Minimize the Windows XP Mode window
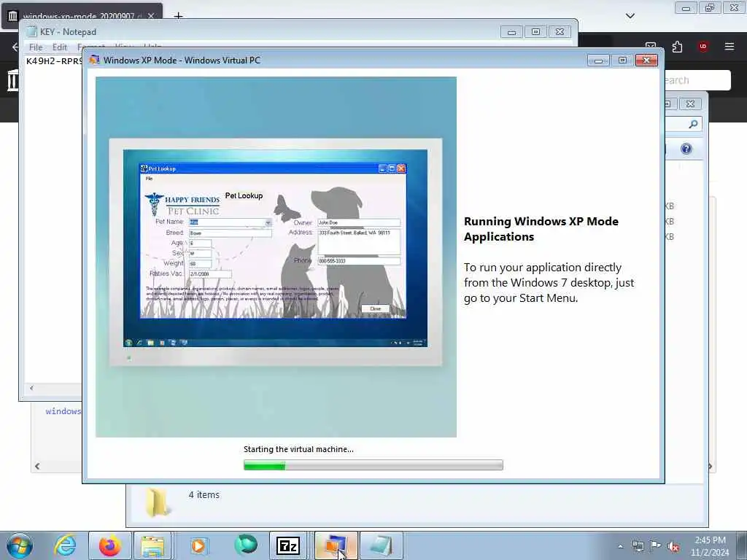 (598, 61)
